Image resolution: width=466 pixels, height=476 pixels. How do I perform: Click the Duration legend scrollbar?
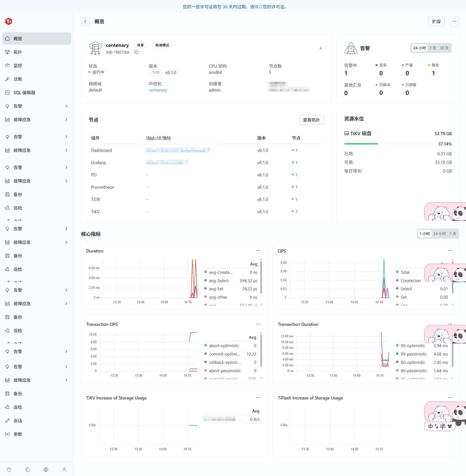(261, 277)
